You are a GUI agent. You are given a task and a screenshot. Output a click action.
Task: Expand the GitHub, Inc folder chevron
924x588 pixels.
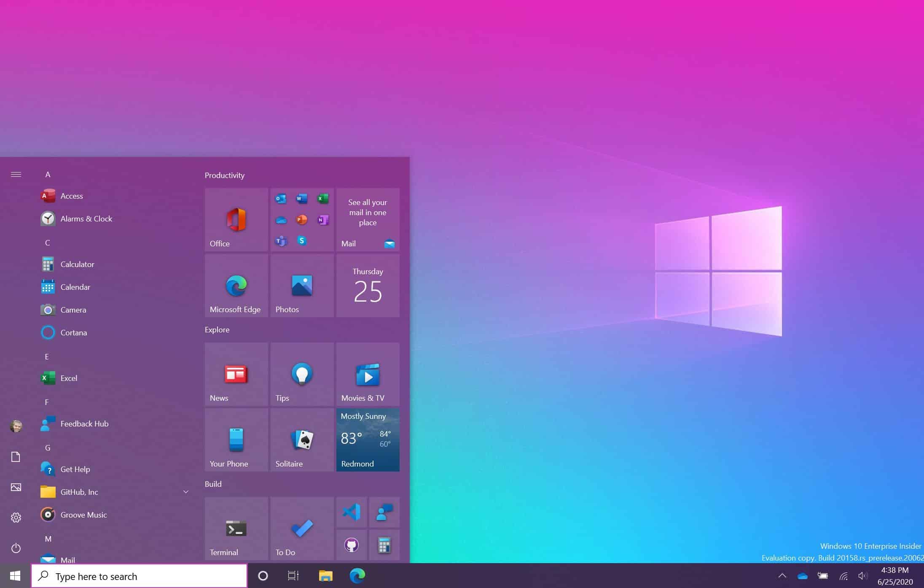(x=186, y=492)
